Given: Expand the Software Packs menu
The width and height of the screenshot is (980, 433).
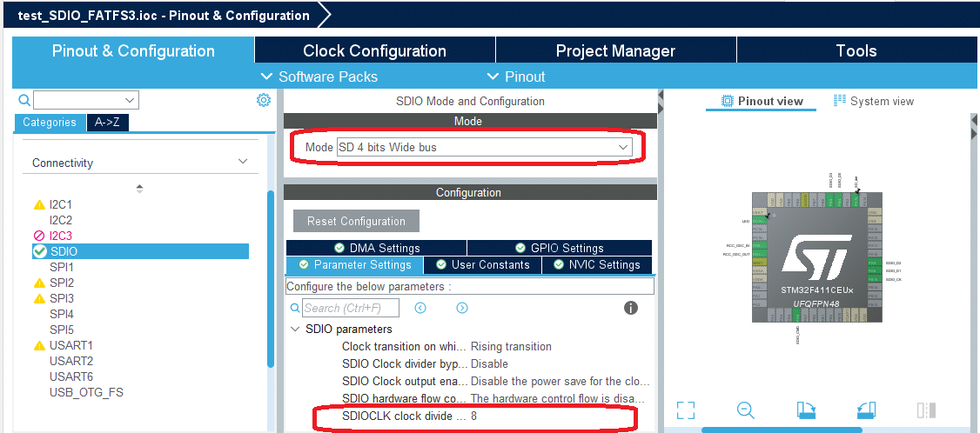Looking at the screenshot, I should coord(319,77).
